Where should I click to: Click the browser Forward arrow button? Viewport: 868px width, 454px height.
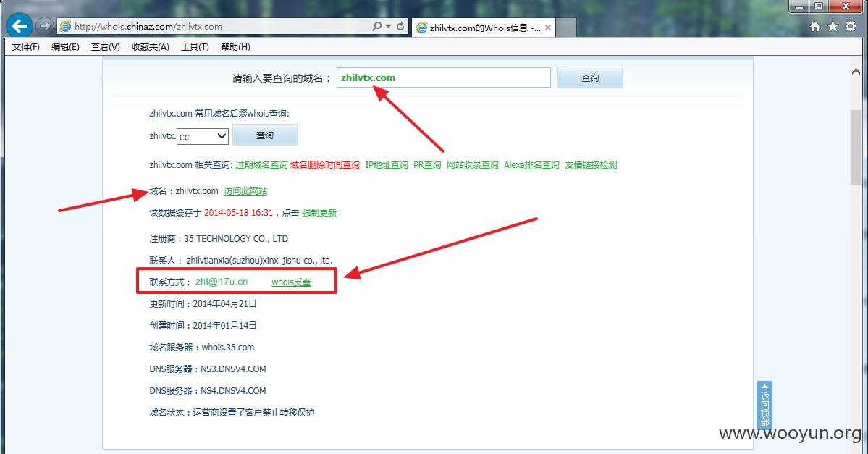(x=44, y=26)
